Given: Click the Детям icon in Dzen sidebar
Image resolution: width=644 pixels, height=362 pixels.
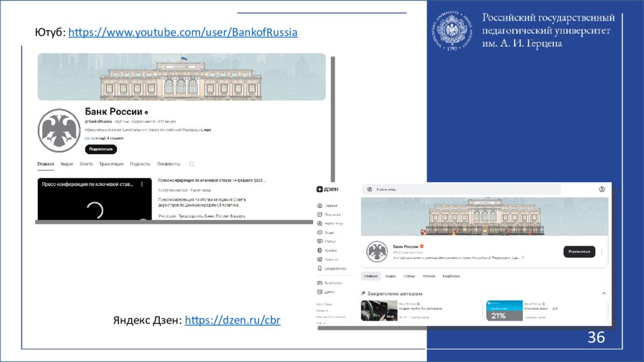Looking at the screenshot, I should point(319,292).
